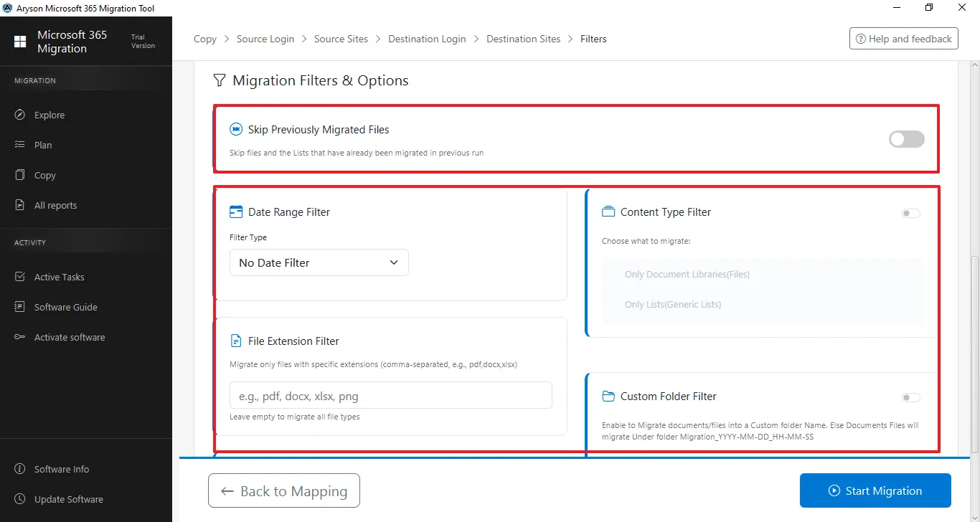Click the Software Info icon

(x=20, y=469)
